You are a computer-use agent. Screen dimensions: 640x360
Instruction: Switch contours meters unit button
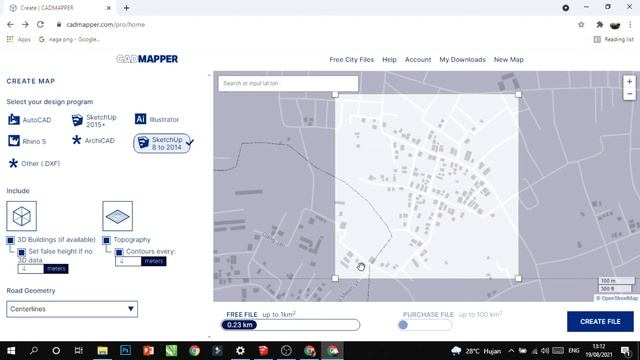coord(153,261)
